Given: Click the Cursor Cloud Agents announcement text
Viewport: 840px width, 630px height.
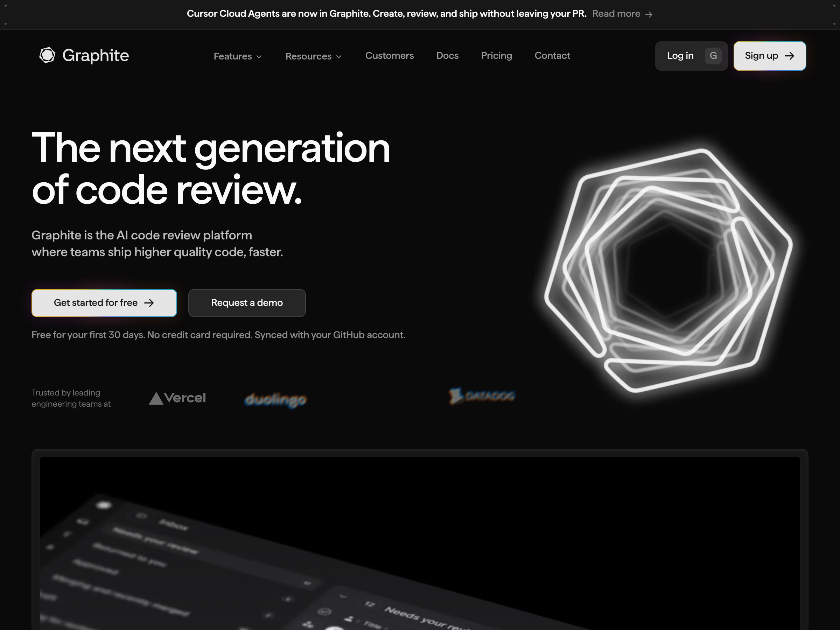Looking at the screenshot, I should (387, 14).
